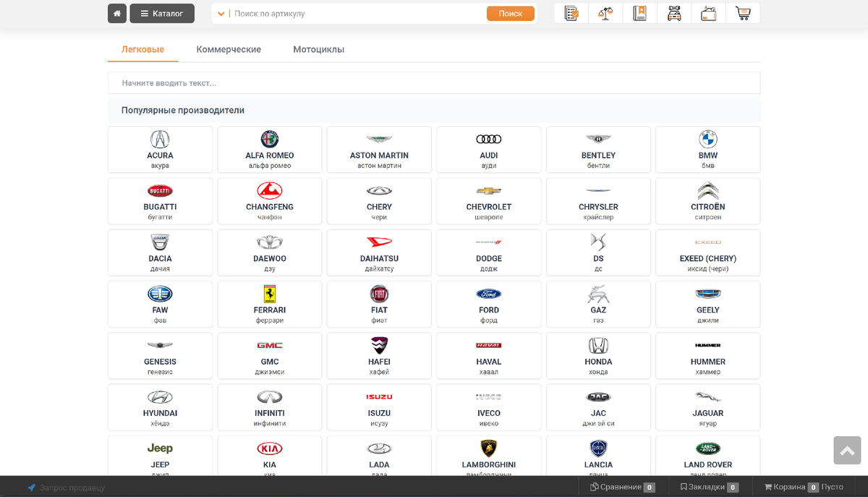The image size is (868, 497).
Task: Select the Dacia logo
Action: click(160, 242)
